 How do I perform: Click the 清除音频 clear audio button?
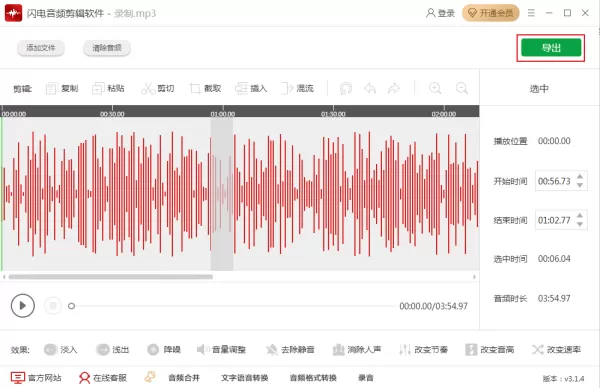107,48
